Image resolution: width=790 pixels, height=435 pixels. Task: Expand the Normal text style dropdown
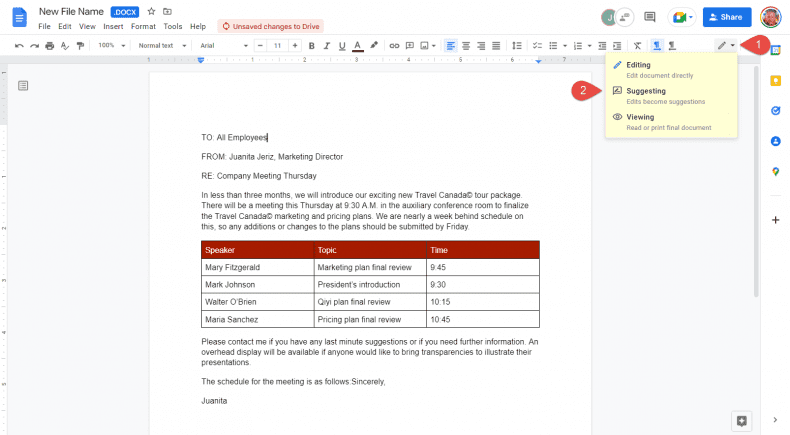point(160,45)
